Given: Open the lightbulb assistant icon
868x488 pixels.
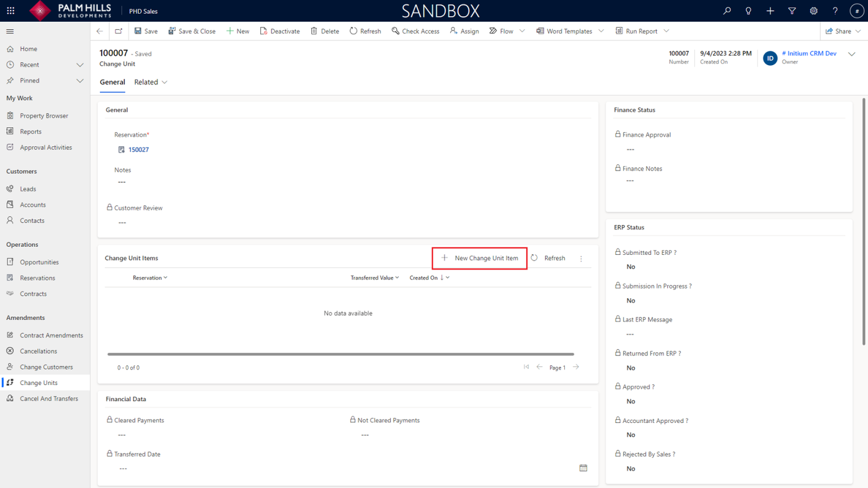Looking at the screenshot, I should pos(748,11).
